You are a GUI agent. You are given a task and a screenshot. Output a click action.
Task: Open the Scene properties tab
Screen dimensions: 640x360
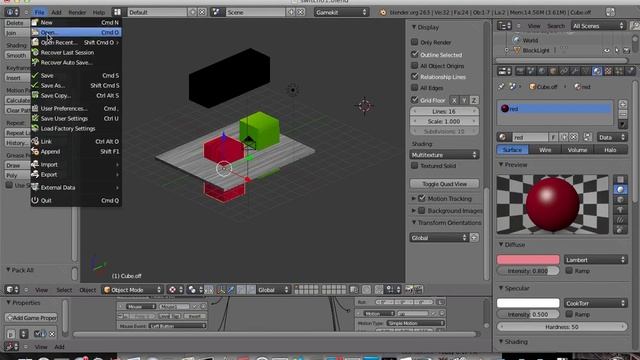531,71
